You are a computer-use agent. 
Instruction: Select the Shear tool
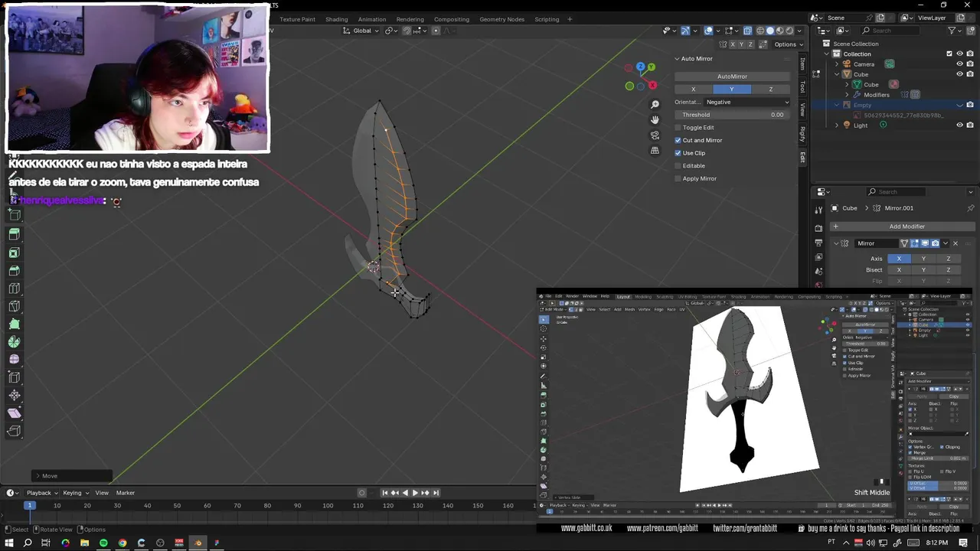click(x=14, y=413)
